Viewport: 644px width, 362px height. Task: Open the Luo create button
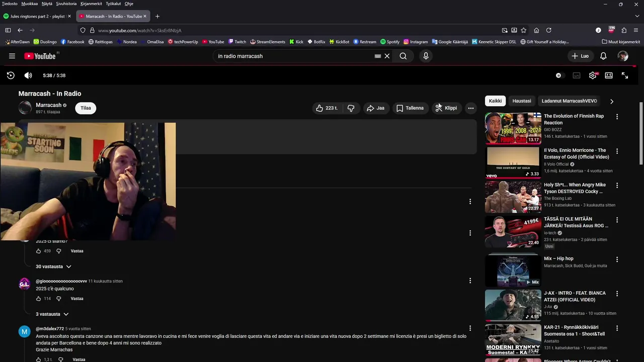point(580,56)
